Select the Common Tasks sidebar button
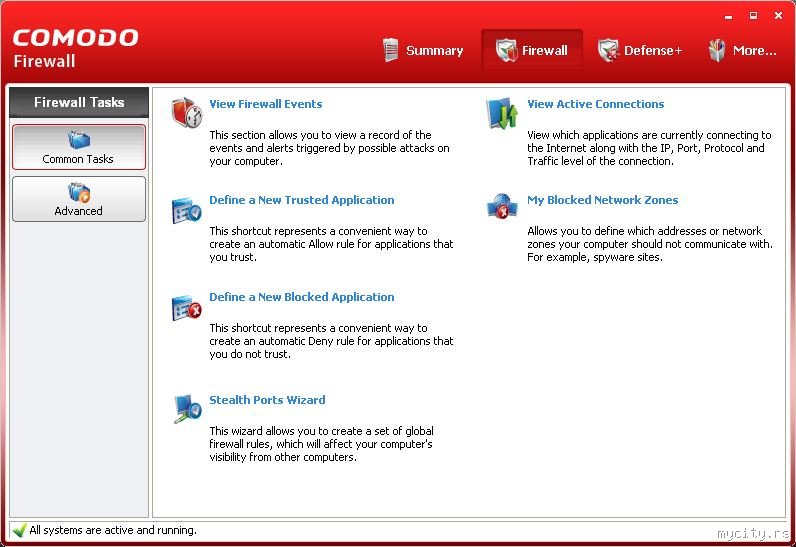The height and width of the screenshot is (547, 796). [x=79, y=147]
